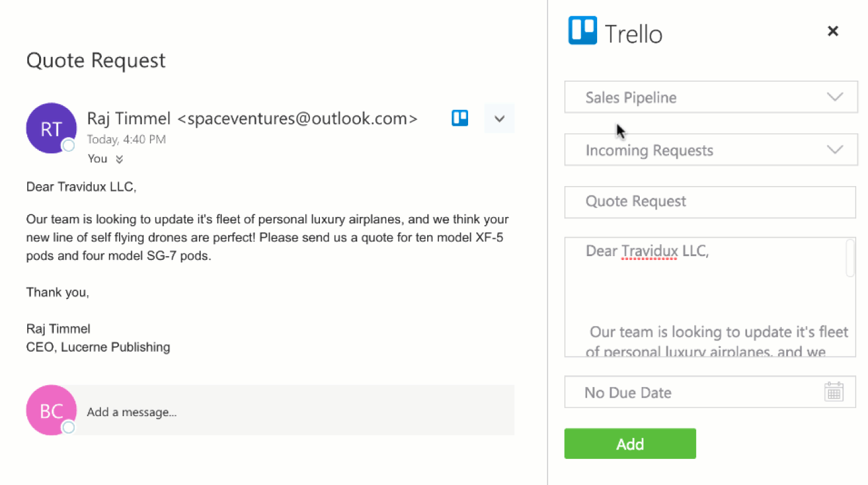
Task: Click the spaceventures@outlook.com address
Action: pyautogui.click(x=298, y=118)
